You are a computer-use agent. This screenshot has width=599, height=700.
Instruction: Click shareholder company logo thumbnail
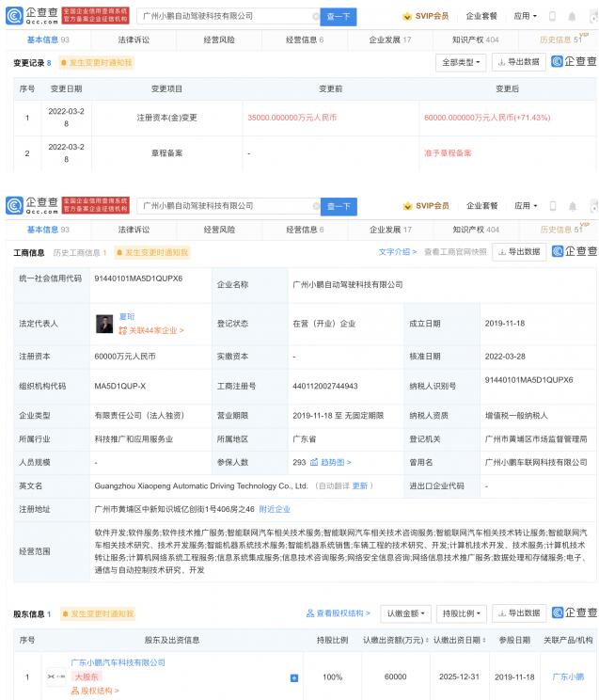click(56, 676)
